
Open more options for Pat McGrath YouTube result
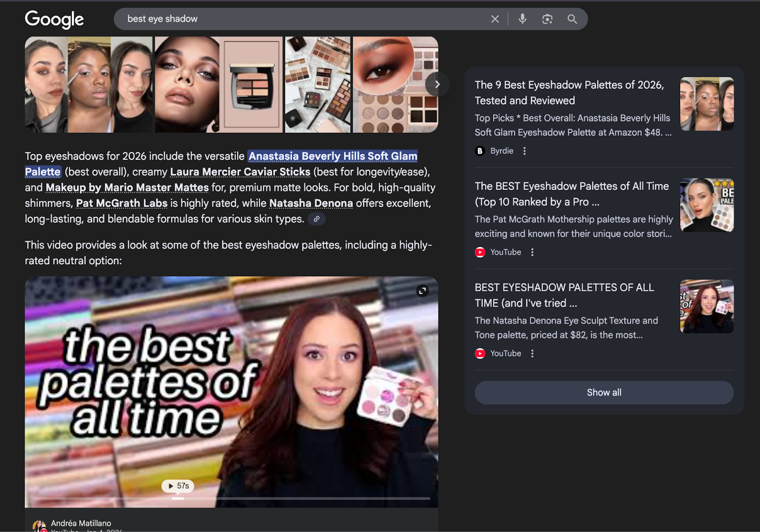[532, 252]
